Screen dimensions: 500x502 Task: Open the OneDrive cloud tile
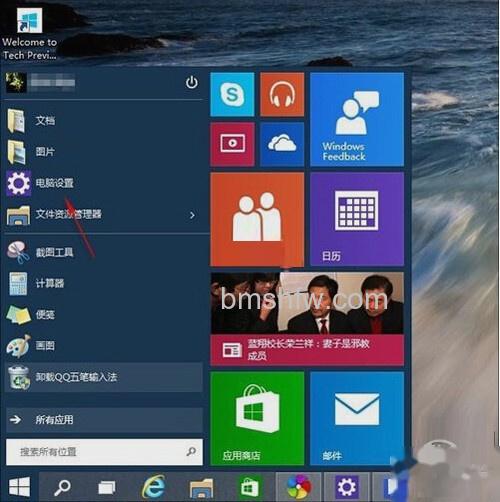pyautogui.click(x=282, y=144)
